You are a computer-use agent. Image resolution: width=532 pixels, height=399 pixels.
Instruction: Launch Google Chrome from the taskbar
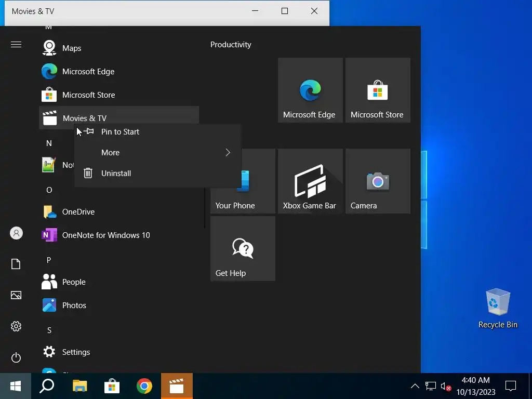pos(144,386)
